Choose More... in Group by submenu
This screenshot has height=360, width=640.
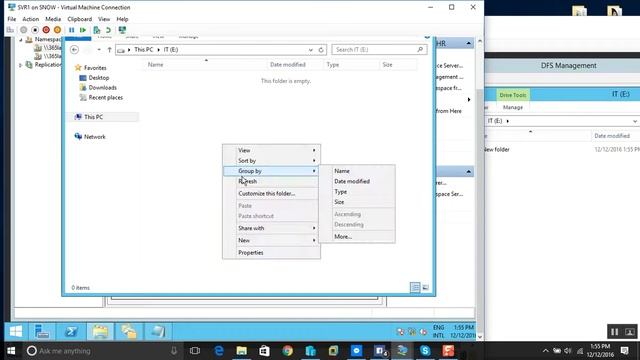(357, 237)
